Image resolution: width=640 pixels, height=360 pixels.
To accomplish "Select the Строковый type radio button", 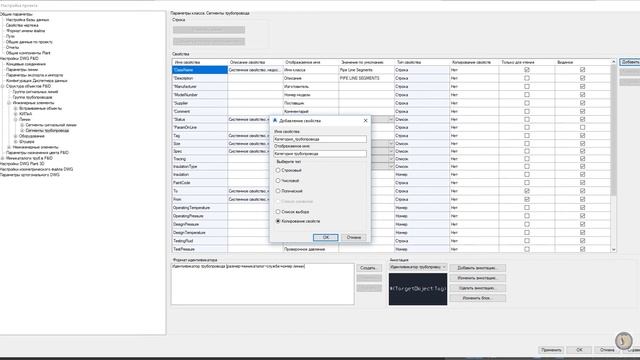I will coord(278,170).
